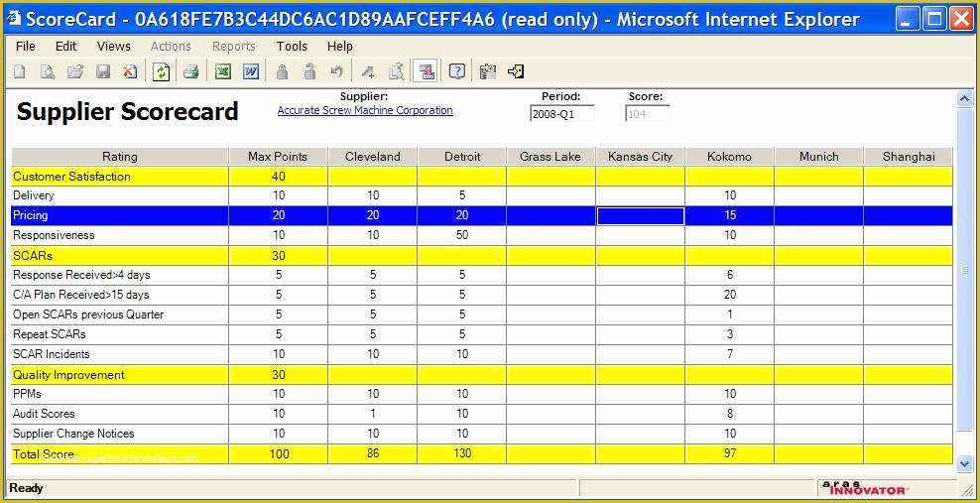Click Kokomo Total Score cell showing 97
Viewport: 980px width, 503px height.
729,453
